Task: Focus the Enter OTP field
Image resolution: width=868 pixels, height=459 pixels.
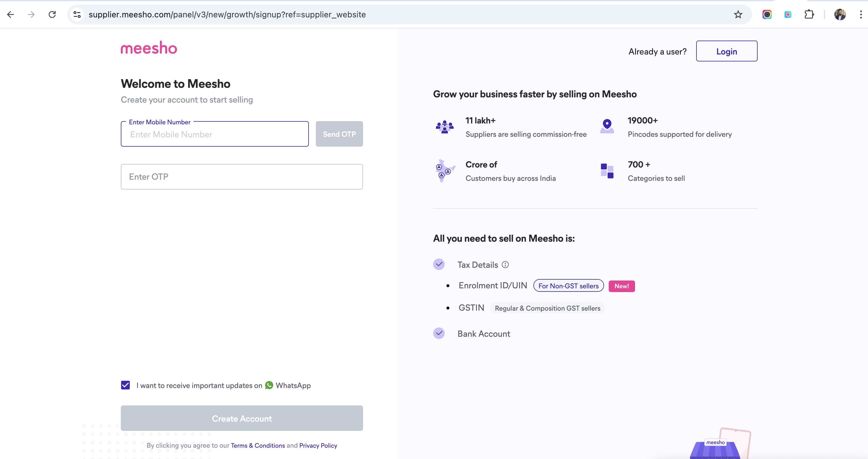Action: [x=242, y=176]
